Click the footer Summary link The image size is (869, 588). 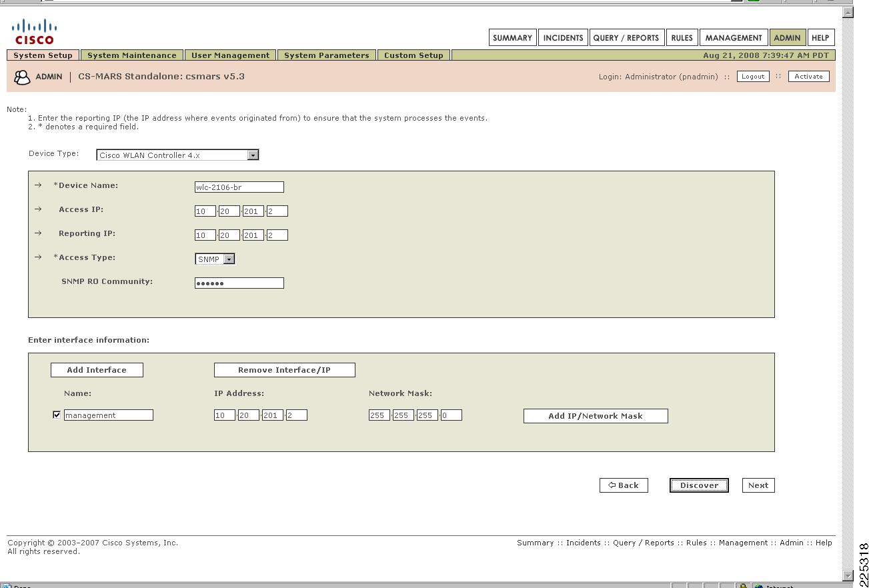tap(536, 543)
